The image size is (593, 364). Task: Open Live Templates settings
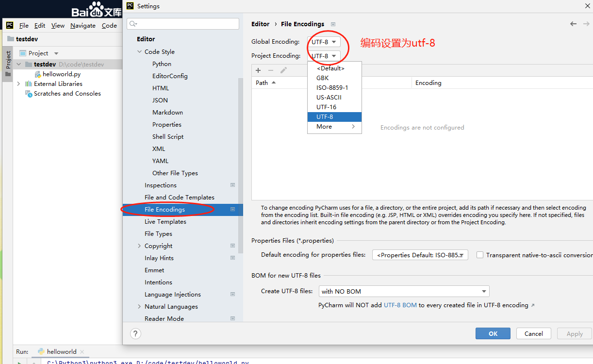click(x=165, y=221)
